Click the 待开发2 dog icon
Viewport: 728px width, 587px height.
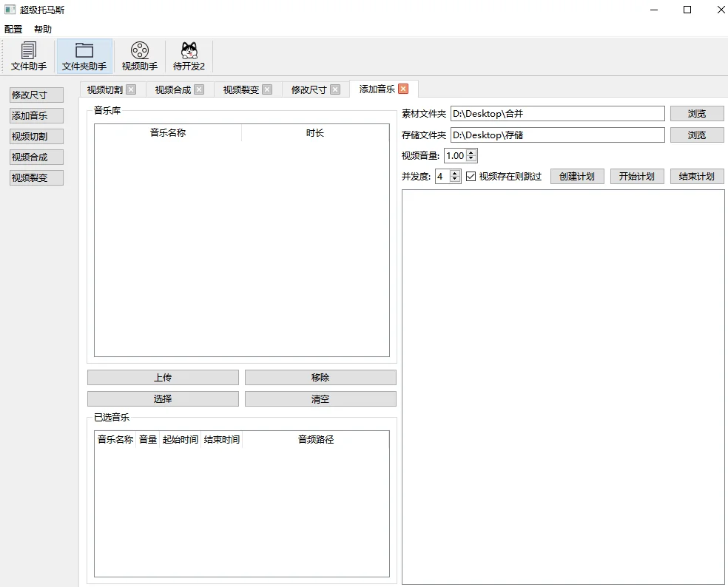point(189,56)
